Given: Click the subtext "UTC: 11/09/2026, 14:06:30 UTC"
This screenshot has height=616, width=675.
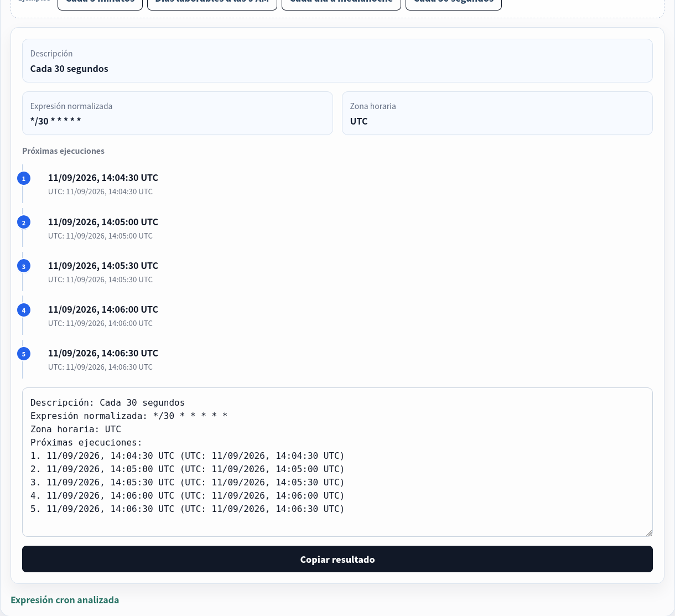Looking at the screenshot, I should pos(100,367).
